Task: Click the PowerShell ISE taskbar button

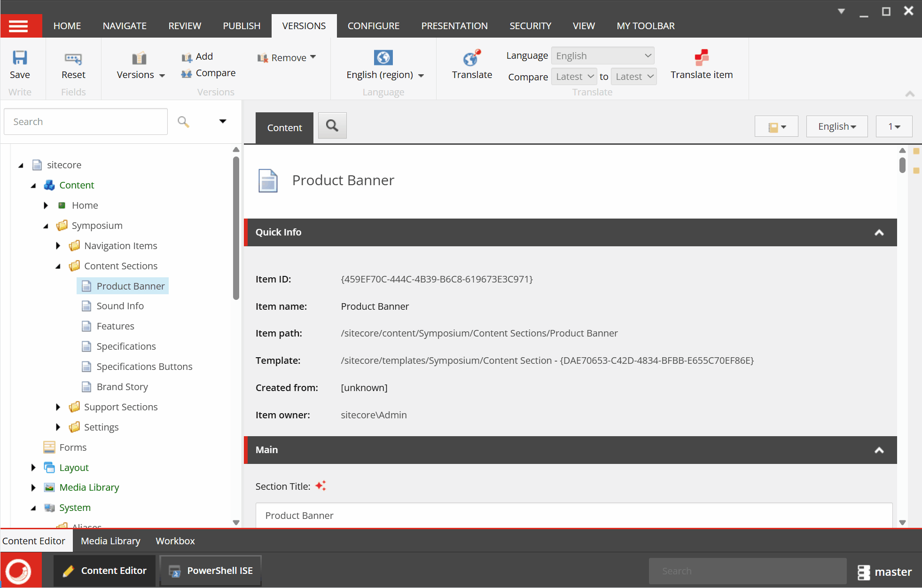Action: (x=211, y=571)
